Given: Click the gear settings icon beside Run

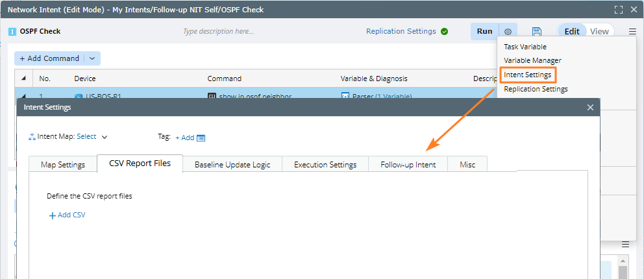Looking at the screenshot, I should click(508, 31).
